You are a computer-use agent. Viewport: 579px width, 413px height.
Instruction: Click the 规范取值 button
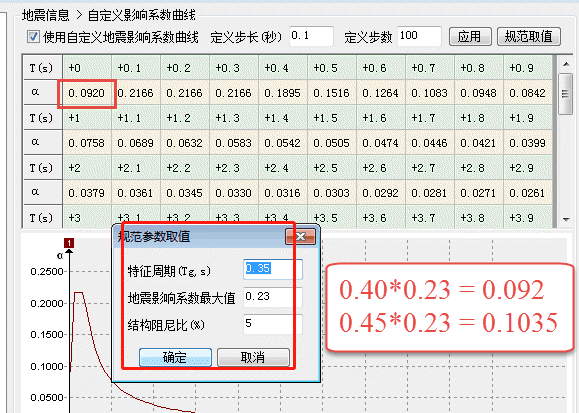click(528, 37)
